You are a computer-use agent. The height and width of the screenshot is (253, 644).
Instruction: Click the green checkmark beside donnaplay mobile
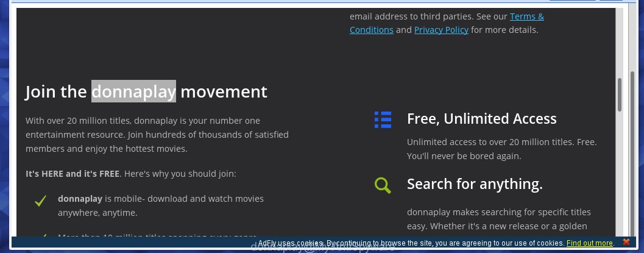(40, 201)
